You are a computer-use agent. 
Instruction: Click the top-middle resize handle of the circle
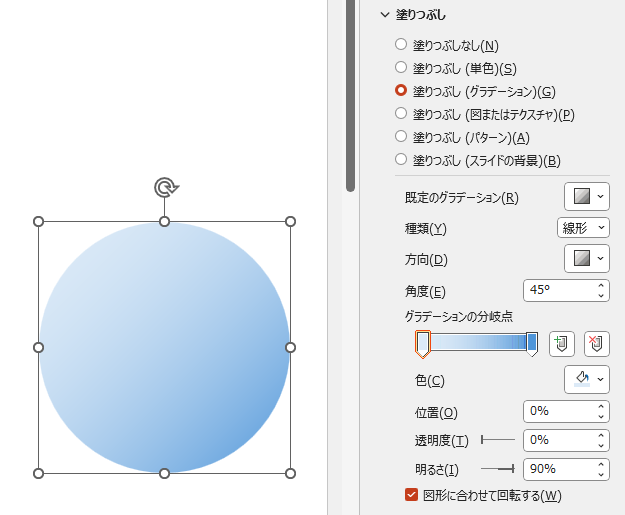(164, 221)
